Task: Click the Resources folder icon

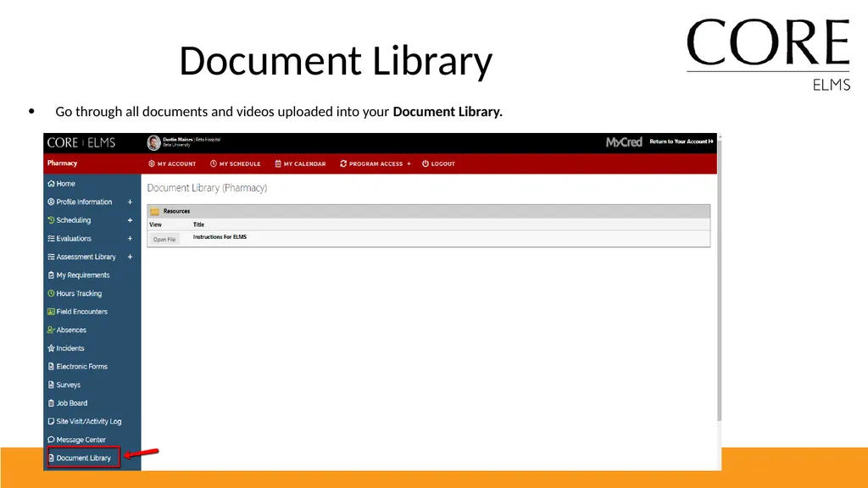Action: coord(154,211)
